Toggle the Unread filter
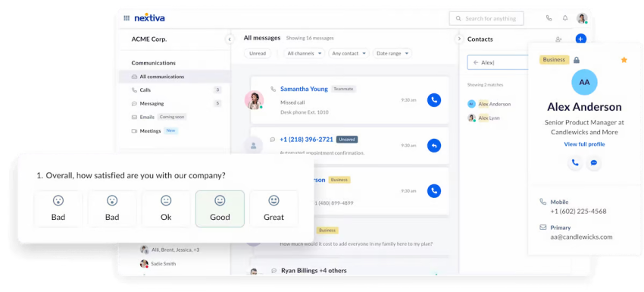 point(258,53)
